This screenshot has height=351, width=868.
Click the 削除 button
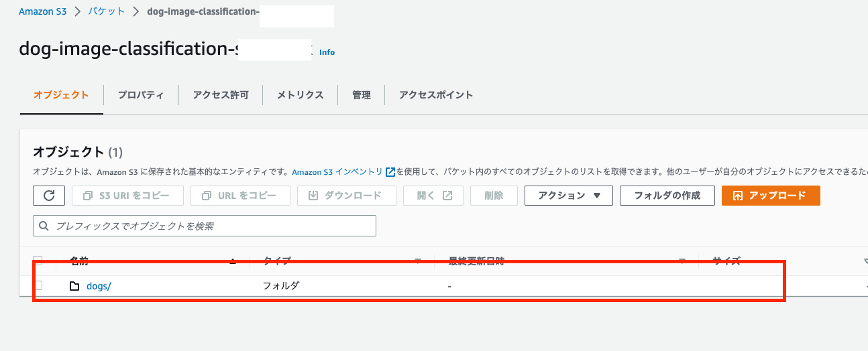(494, 196)
